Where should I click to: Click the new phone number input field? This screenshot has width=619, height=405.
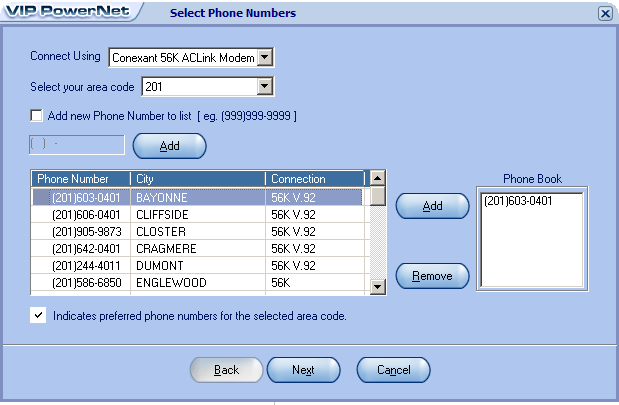pyautogui.click(x=76, y=145)
